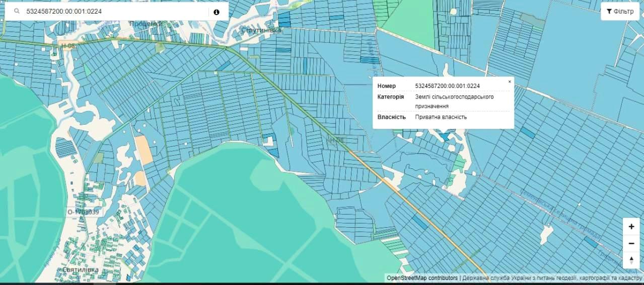Open the Фільтр filter panel

[620, 12]
